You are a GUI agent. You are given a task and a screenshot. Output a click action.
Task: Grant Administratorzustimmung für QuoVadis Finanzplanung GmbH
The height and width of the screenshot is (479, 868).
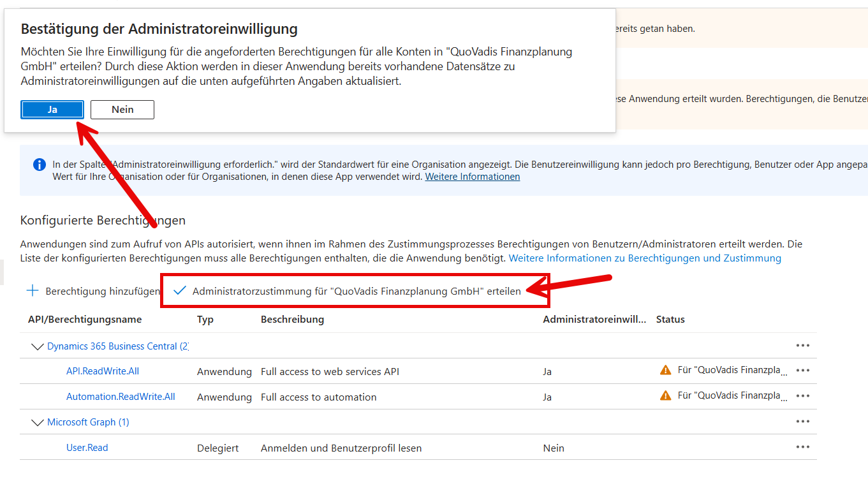[x=357, y=291]
